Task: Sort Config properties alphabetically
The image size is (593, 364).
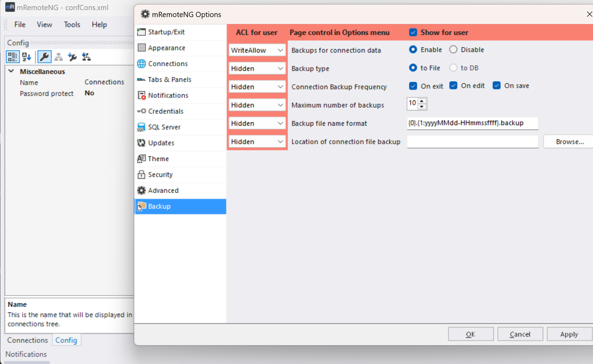Action: pos(27,57)
